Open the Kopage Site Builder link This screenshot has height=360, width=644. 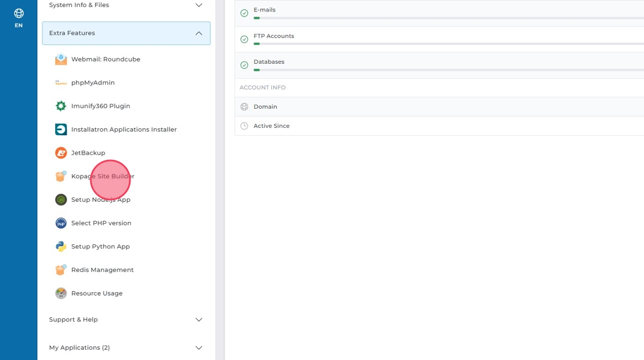pos(103,177)
